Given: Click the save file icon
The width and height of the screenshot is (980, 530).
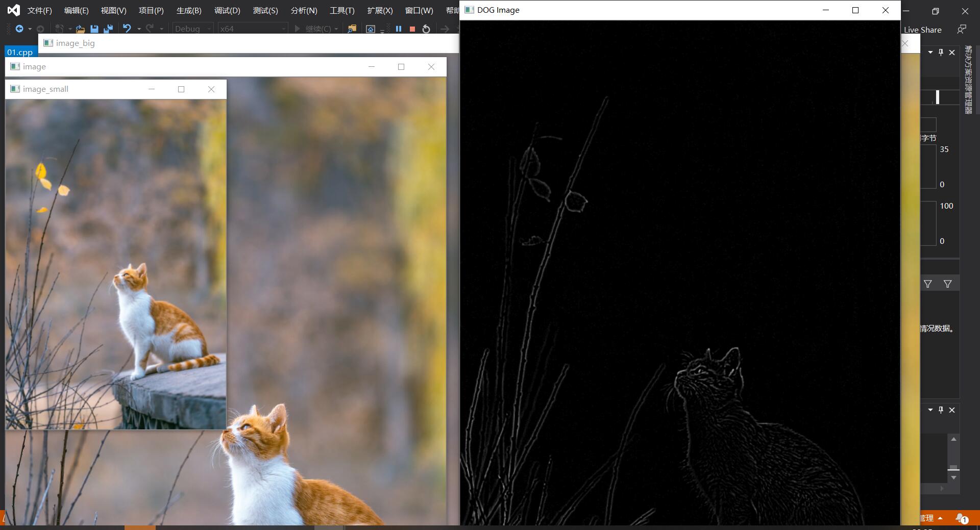Looking at the screenshot, I should click(x=94, y=29).
